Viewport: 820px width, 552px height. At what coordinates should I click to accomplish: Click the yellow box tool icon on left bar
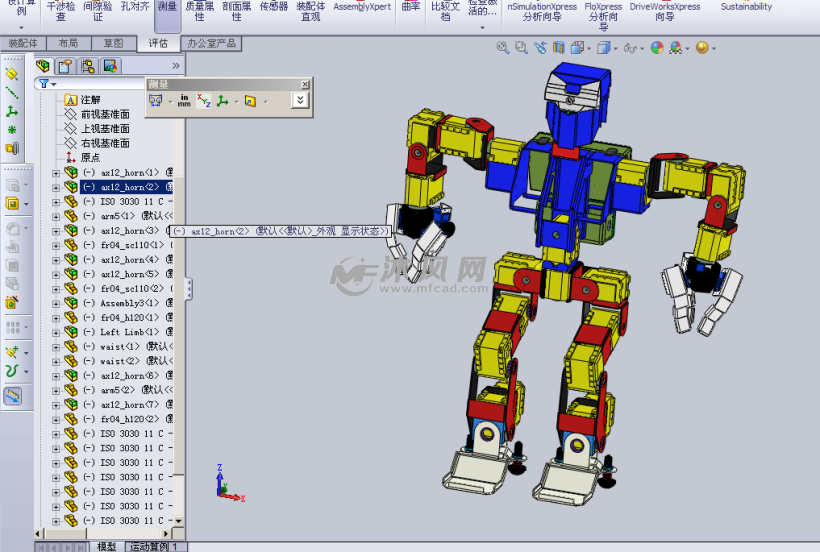click(12, 203)
